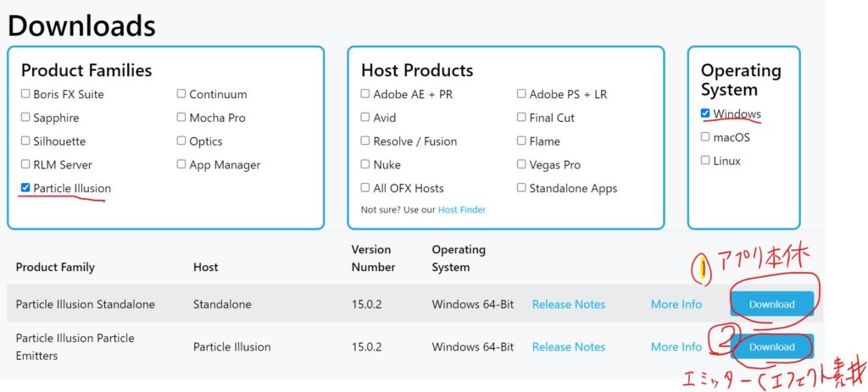Enable the RLM Server checkbox
This screenshot has width=868, height=392.
click(x=25, y=164)
